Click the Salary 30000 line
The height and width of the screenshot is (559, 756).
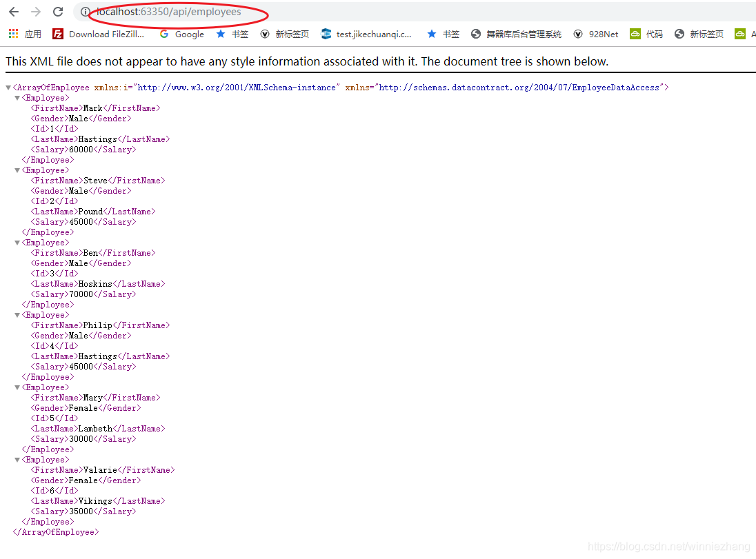click(83, 439)
